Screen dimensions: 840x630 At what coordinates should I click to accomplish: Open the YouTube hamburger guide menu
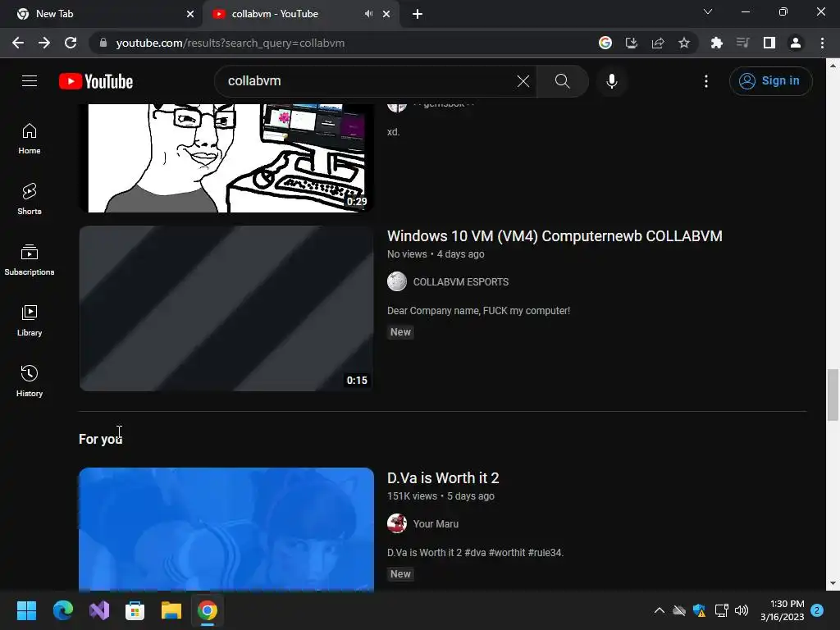tap(30, 81)
